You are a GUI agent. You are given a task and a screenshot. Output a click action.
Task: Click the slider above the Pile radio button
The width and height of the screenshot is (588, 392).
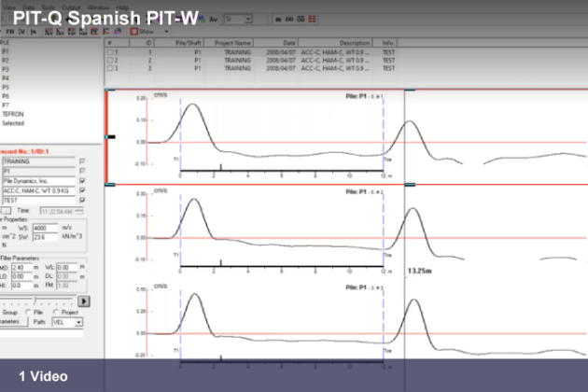tap(36, 301)
